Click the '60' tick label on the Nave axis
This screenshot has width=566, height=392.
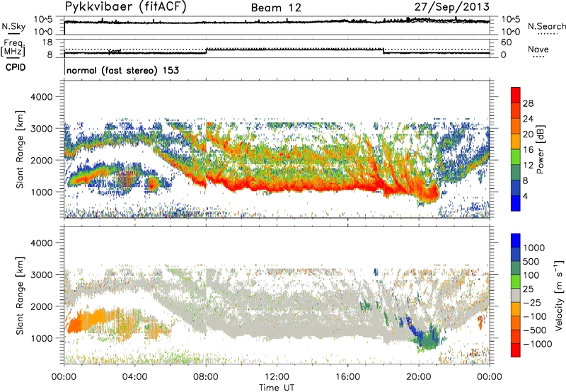tap(506, 42)
